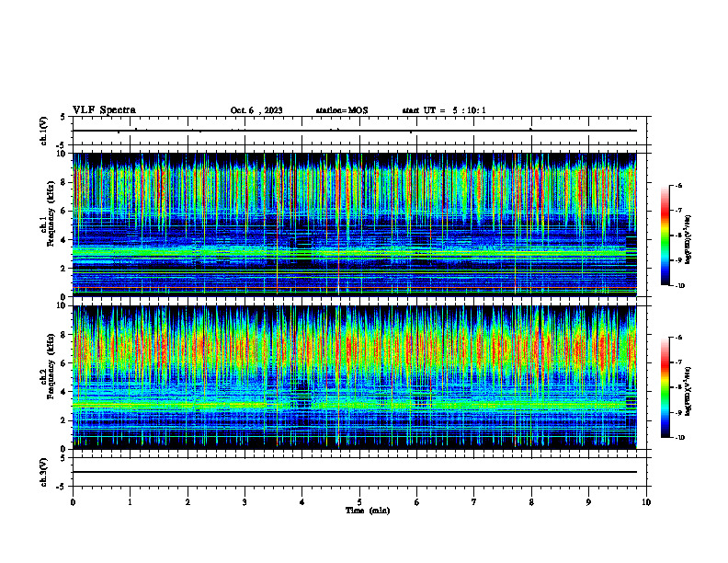This screenshot has height=563, width=728.
Task: Click the "-7" label on ch.1 color bar
Action: 678,211
